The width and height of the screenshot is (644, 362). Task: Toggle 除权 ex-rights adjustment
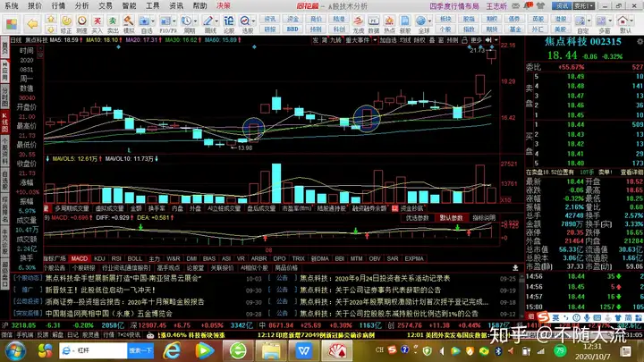tap(419, 40)
